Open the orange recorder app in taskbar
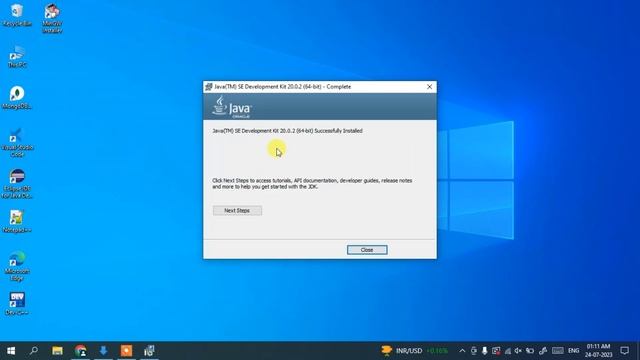 coord(126,351)
